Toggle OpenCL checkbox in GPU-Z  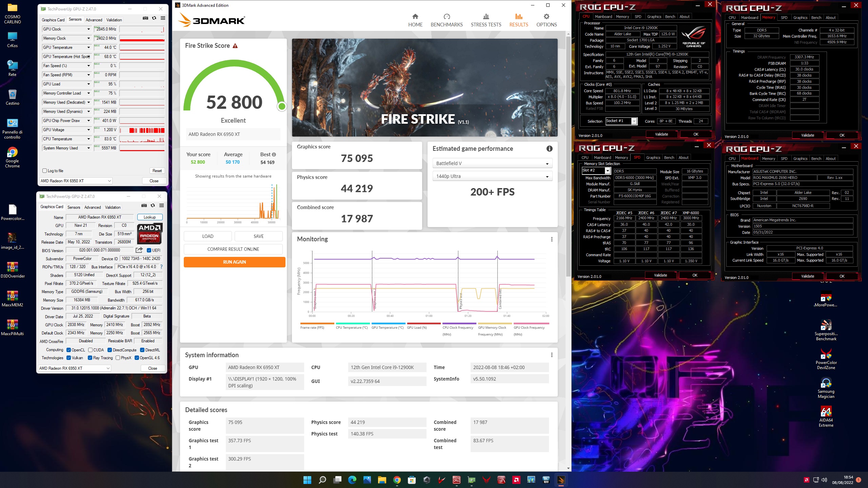click(68, 350)
